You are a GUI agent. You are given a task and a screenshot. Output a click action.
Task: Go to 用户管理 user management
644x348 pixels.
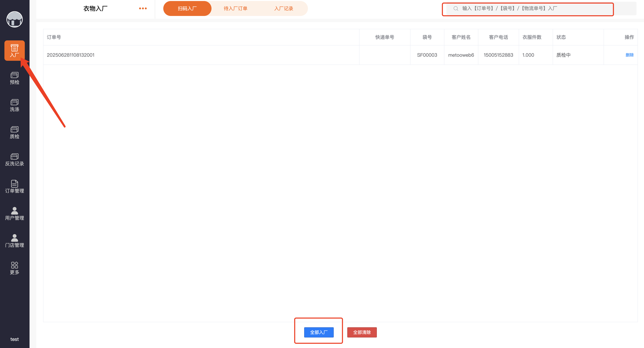(x=14, y=214)
